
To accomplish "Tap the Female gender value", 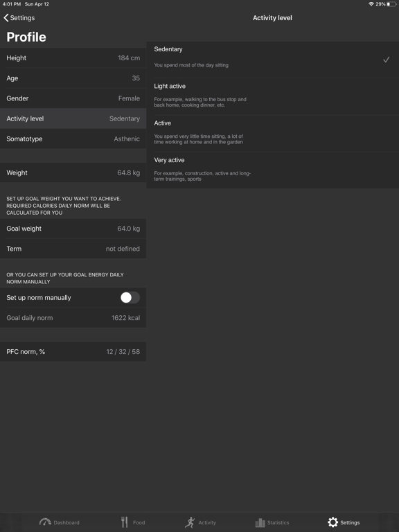I will [x=129, y=98].
